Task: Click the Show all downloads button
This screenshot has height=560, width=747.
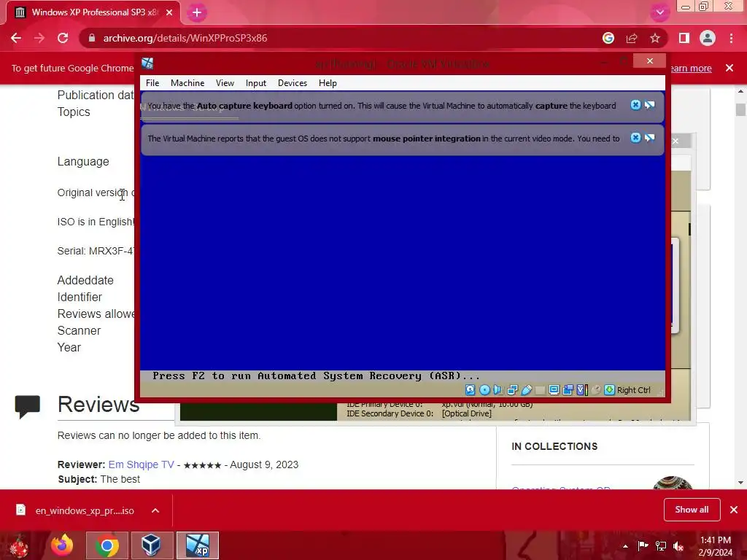Action: pyautogui.click(x=692, y=510)
